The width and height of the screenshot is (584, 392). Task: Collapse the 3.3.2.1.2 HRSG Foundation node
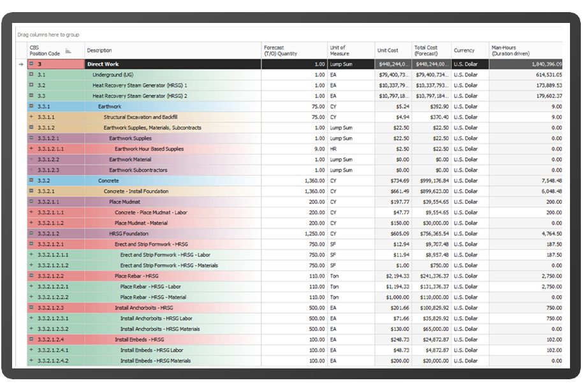31,233
